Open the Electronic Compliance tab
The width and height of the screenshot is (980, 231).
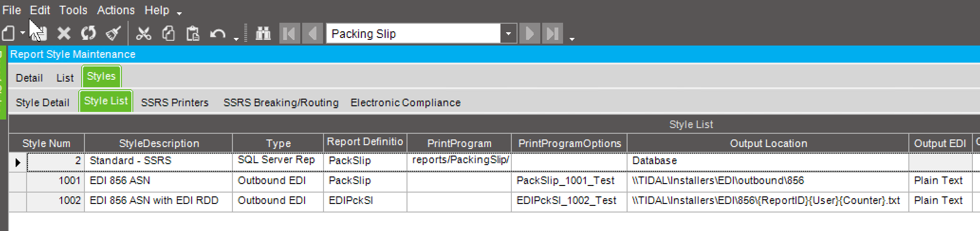pyautogui.click(x=406, y=102)
